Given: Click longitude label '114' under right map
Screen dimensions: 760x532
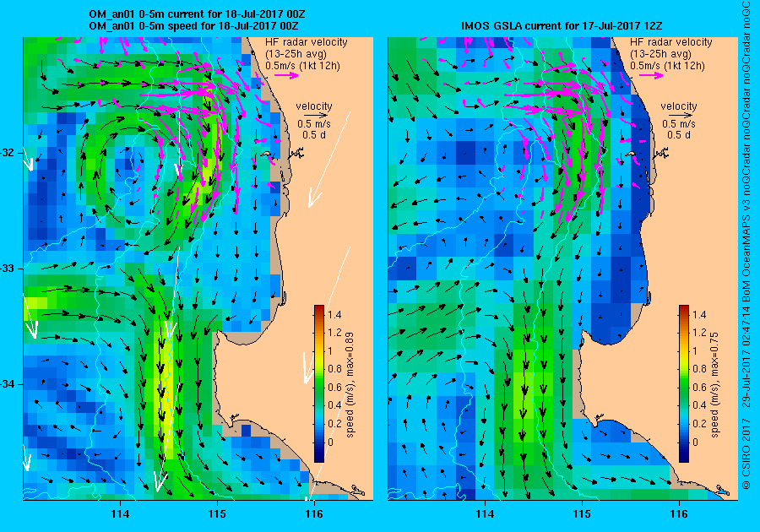Looking at the screenshot, I should click(485, 514).
